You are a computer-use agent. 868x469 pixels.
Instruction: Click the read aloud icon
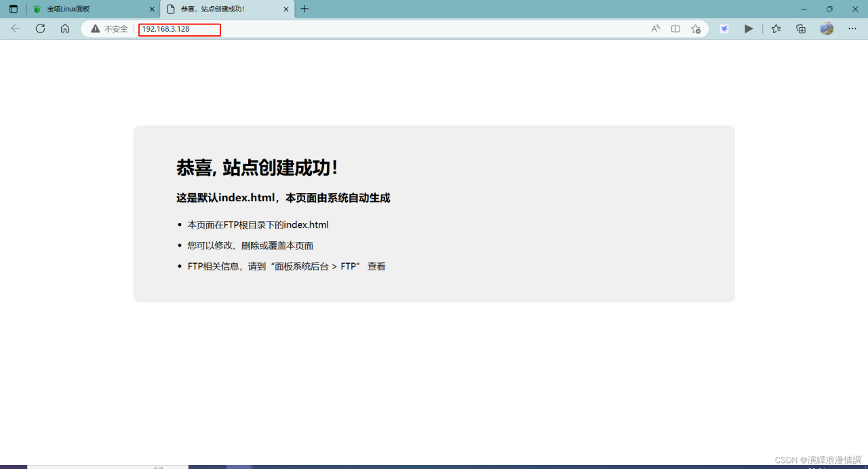655,28
